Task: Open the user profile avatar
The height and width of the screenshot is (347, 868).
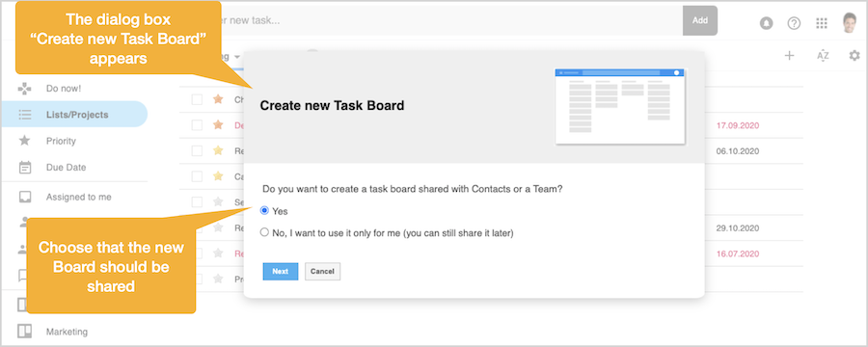Action: click(x=849, y=23)
